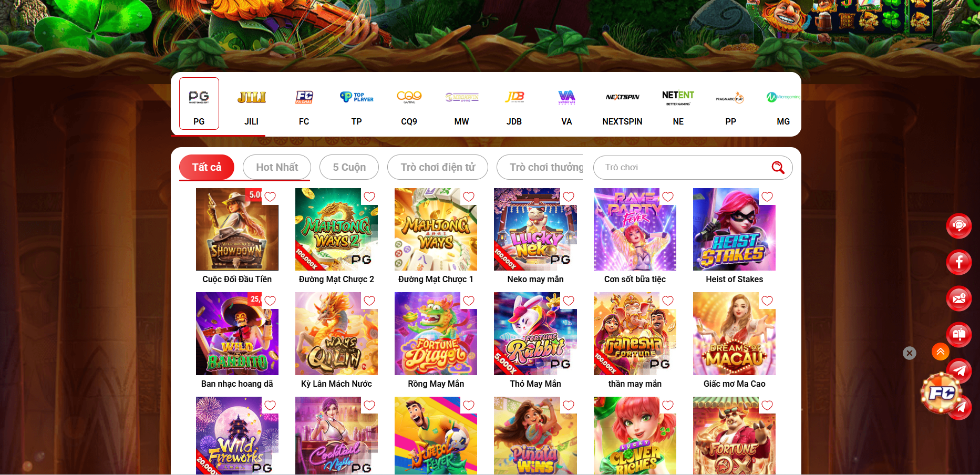
Task: Open the mailbox floating icon
Action: click(959, 334)
